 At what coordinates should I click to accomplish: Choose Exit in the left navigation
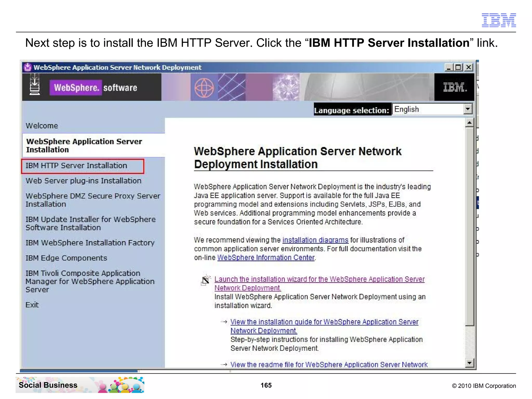click(32, 305)
